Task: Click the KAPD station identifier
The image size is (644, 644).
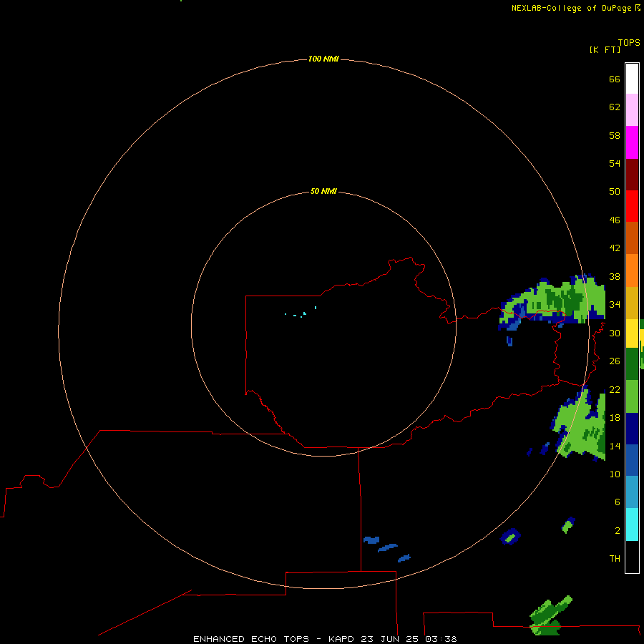Action: 342,639
